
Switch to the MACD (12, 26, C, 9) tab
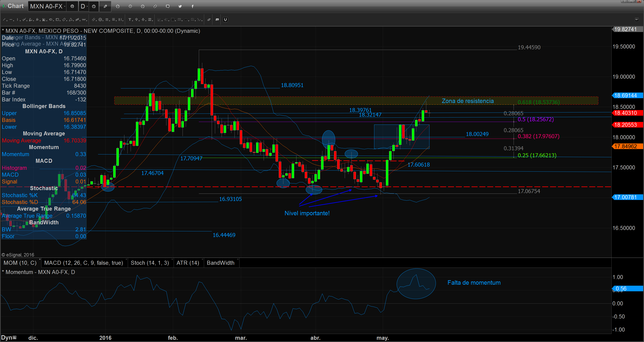tap(84, 263)
